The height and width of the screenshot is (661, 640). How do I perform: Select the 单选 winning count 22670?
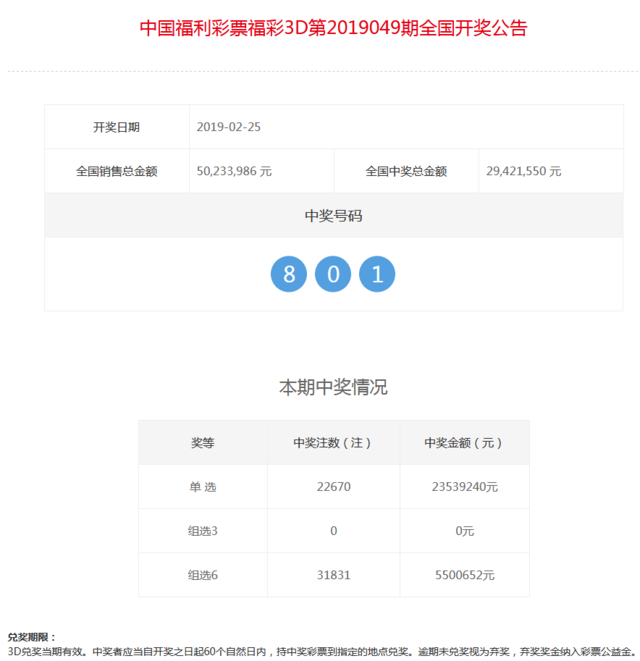click(x=333, y=487)
